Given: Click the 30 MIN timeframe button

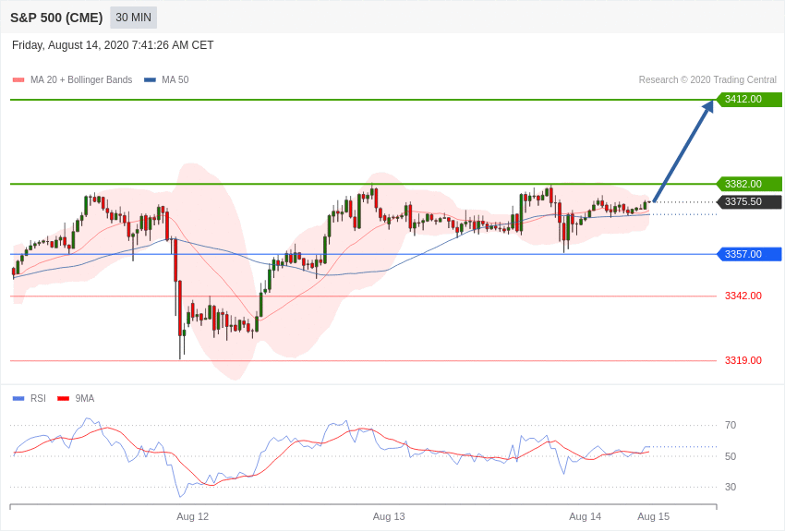Looking at the screenshot, I should [x=133, y=18].
